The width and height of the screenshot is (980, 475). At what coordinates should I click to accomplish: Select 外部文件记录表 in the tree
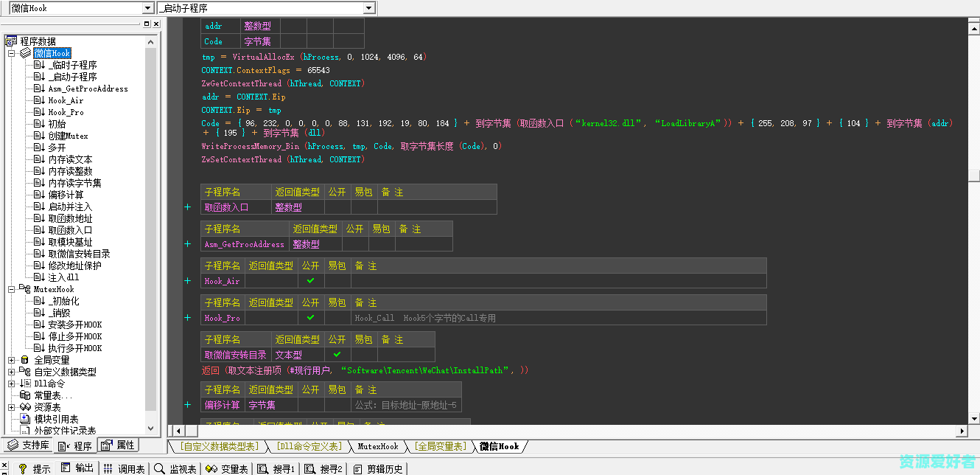(x=65, y=431)
